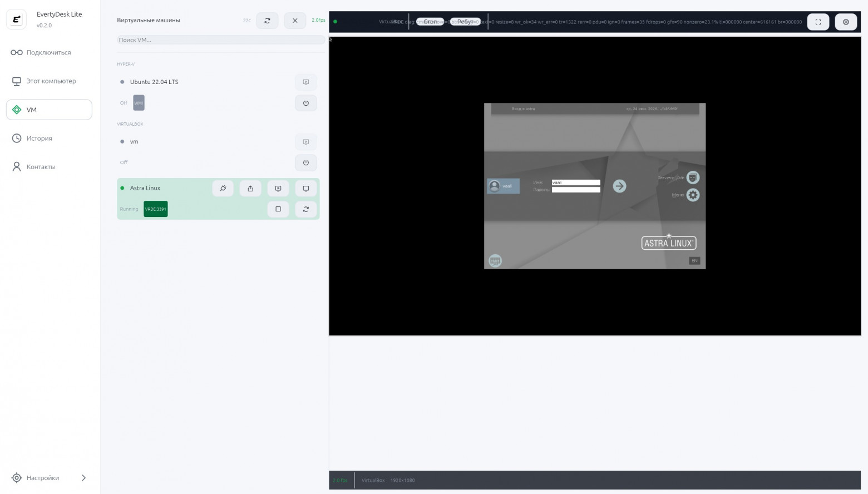Viewport: 868px width, 494px height.
Task: Click the WMI badge under Ubuntu
Action: 139,103
